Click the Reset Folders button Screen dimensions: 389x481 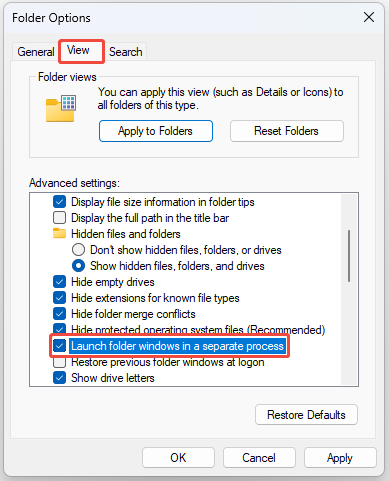[x=287, y=131]
